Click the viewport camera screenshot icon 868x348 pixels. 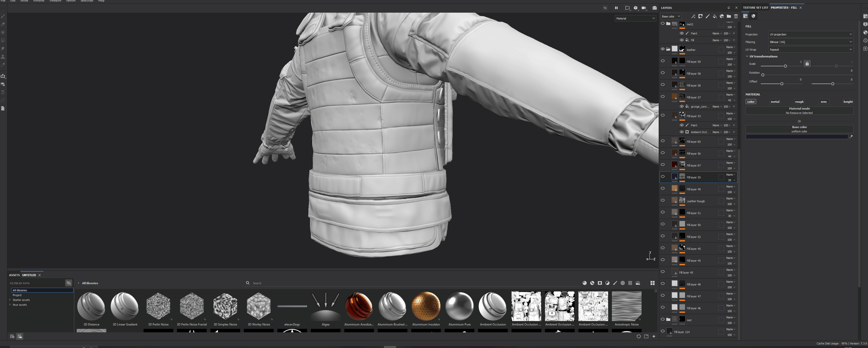pos(654,8)
